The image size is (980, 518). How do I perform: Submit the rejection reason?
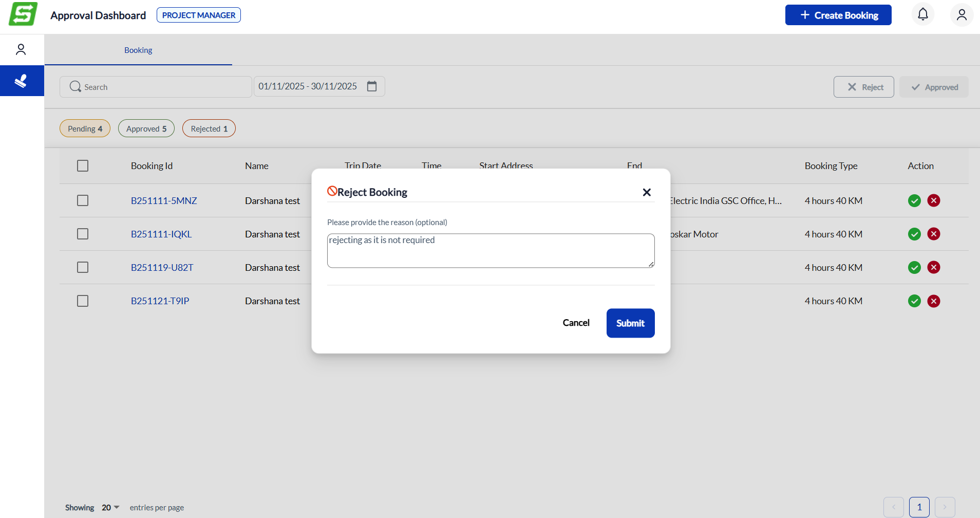coord(630,323)
